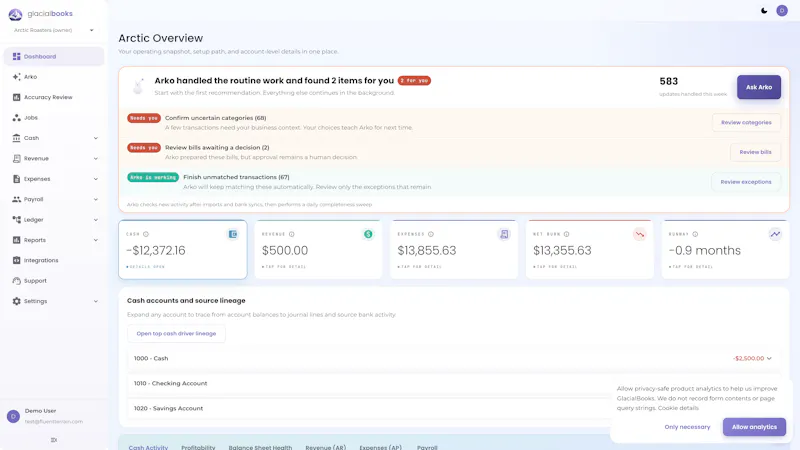Viewport: 800px width, 450px height.
Task: Collapse the sidebar with bottom icon
Action: (x=54, y=440)
